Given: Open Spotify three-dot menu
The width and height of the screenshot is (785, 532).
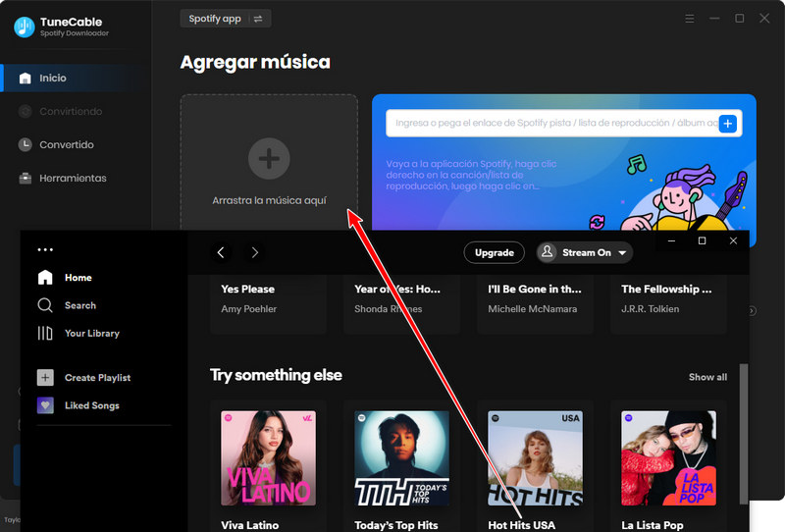Looking at the screenshot, I should pos(45,250).
